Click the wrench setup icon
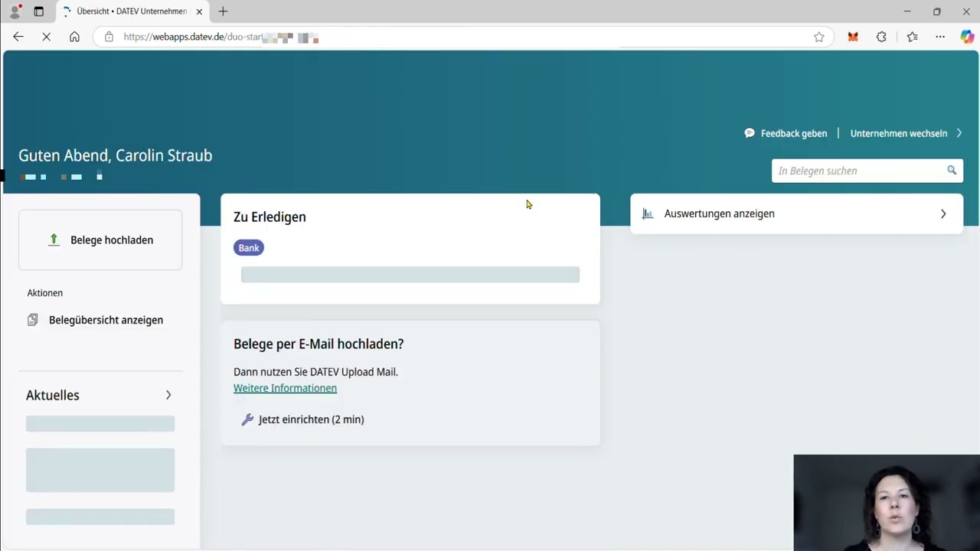 247,419
